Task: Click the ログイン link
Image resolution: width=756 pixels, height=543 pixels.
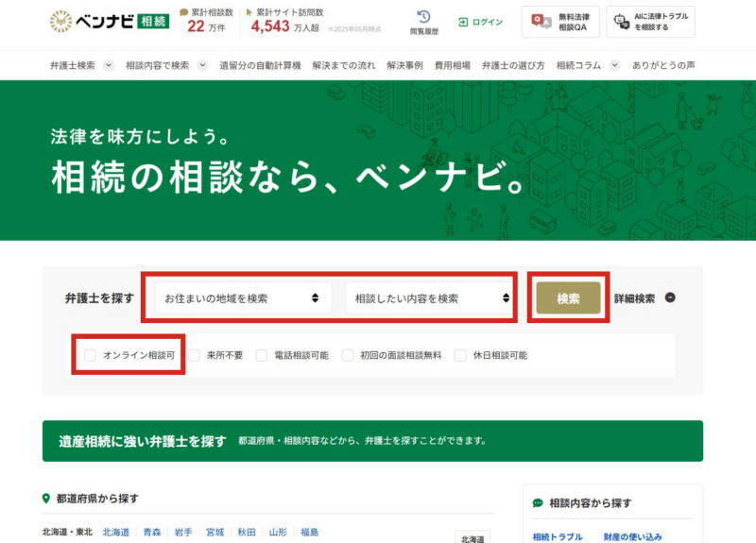Action: [x=480, y=22]
